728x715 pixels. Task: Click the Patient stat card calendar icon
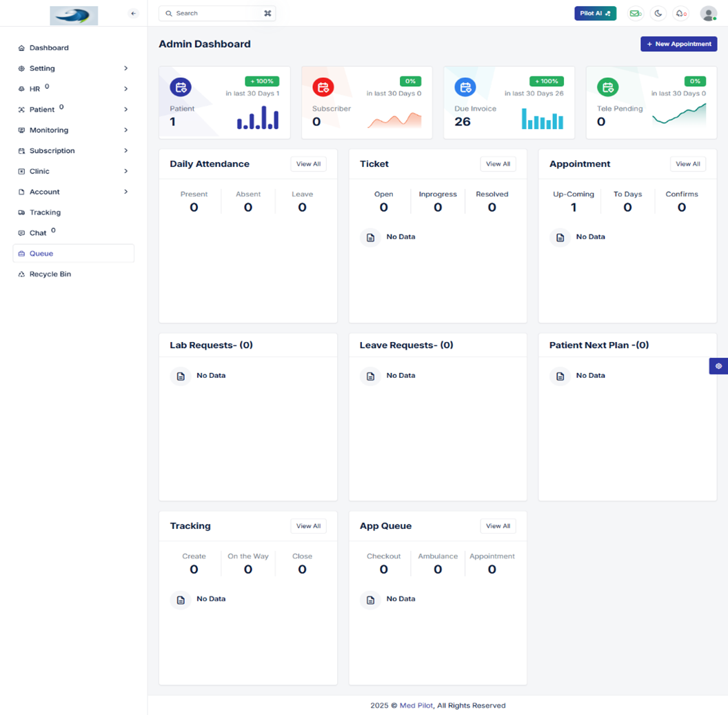181,87
